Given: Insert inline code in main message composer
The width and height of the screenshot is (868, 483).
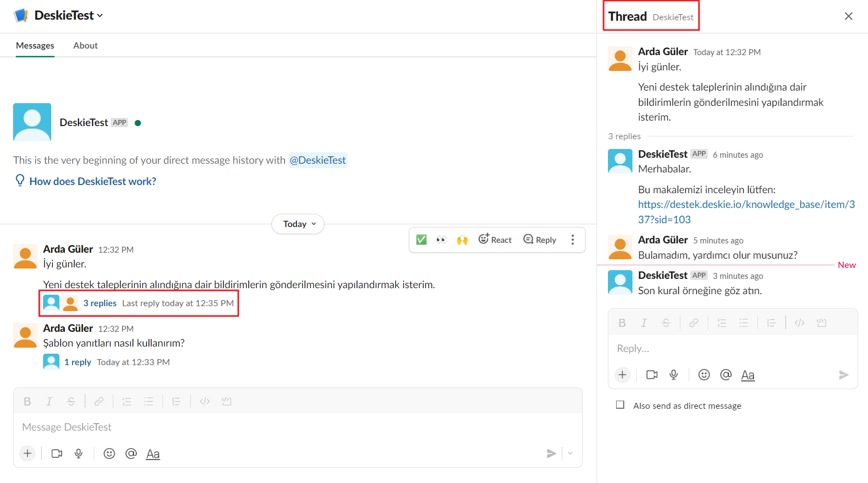Looking at the screenshot, I should click(204, 402).
